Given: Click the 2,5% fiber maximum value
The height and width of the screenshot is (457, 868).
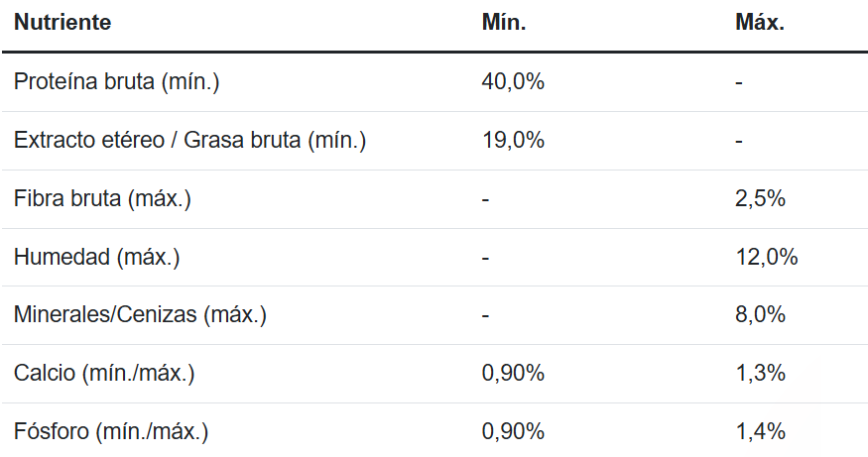Looking at the screenshot, I should pos(760,199).
